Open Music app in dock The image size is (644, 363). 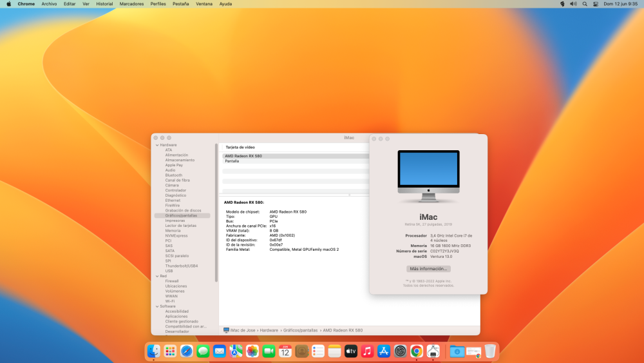coord(367,351)
